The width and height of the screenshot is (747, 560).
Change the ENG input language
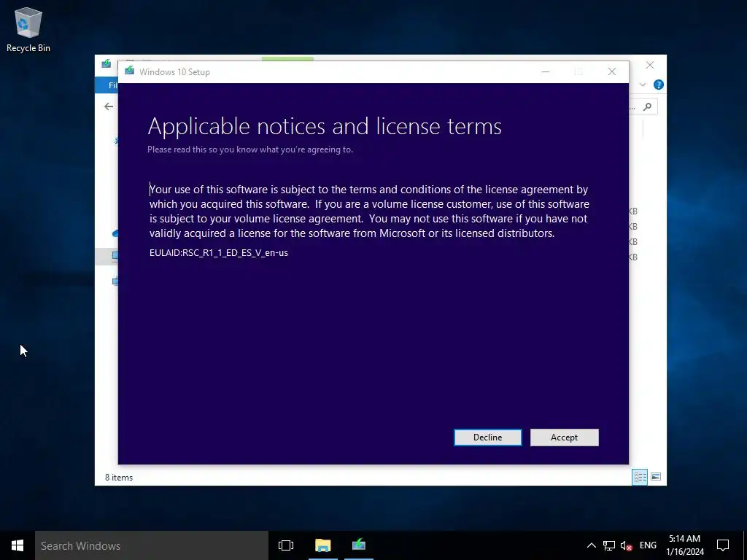648,545
